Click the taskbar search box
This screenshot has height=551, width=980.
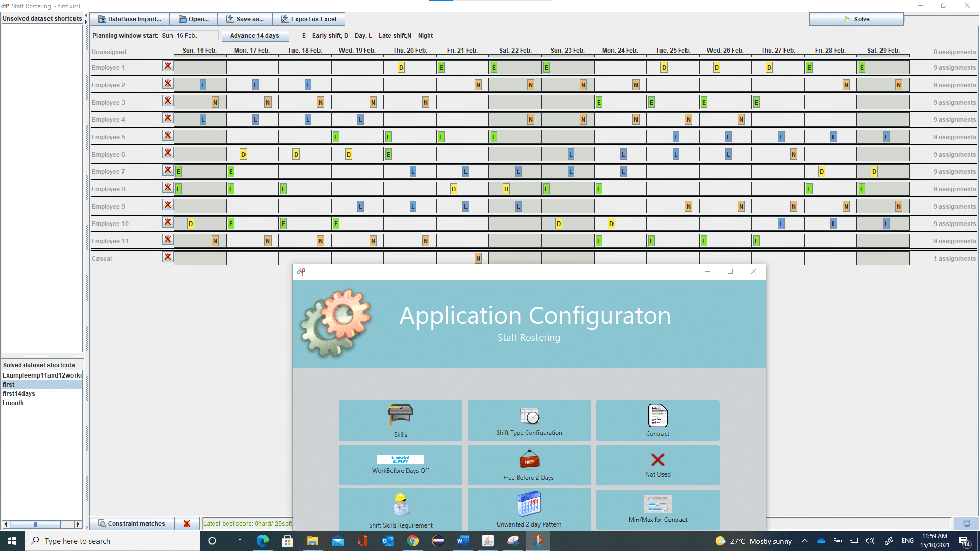(x=112, y=541)
